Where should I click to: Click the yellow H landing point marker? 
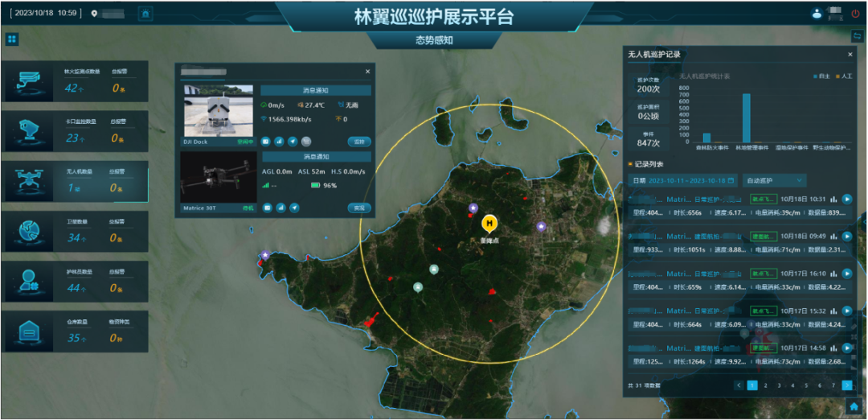tap(489, 223)
